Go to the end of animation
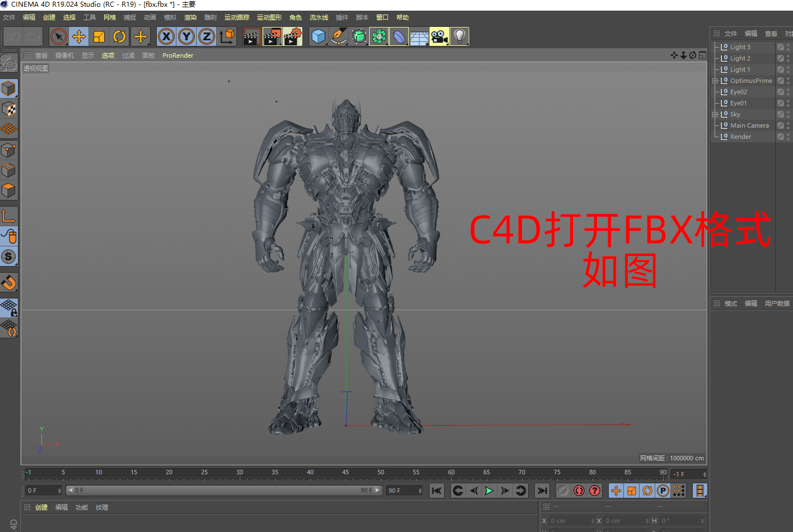Screen dimensions: 793x532 click(x=542, y=491)
